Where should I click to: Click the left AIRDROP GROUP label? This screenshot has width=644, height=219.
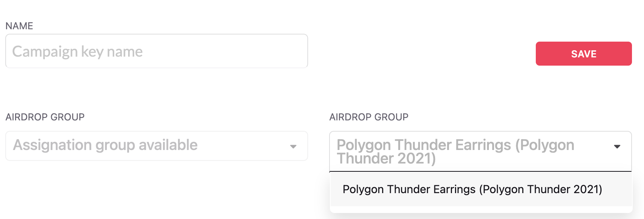(x=45, y=117)
